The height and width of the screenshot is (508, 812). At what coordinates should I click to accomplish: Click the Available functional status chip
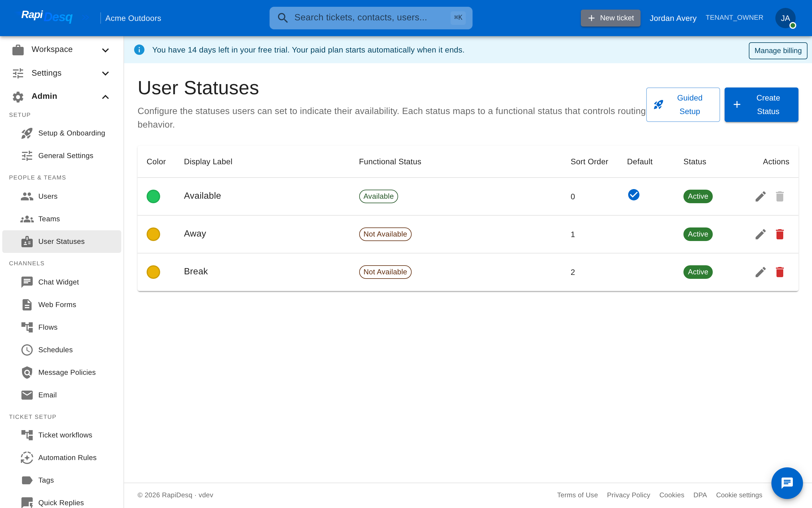[x=378, y=196]
